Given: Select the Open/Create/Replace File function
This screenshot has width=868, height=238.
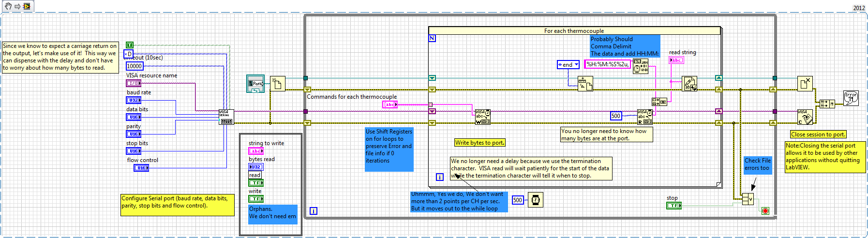Looking at the screenshot, I should (x=278, y=84).
